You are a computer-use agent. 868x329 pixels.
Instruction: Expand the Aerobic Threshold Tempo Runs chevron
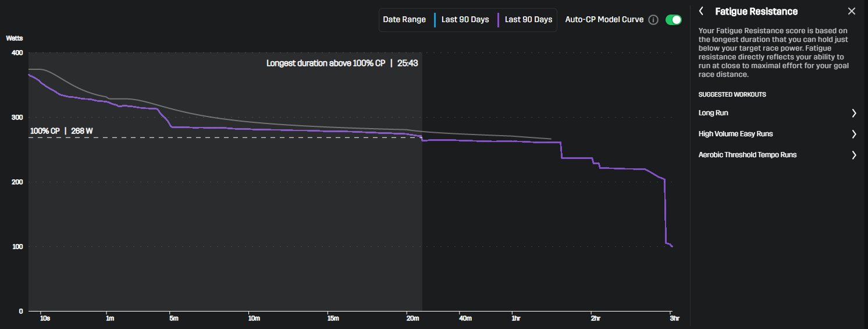(x=854, y=155)
